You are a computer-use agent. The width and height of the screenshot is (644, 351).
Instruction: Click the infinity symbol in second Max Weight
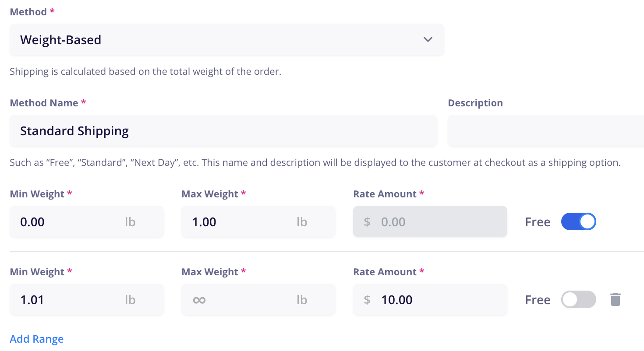click(x=199, y=300)
